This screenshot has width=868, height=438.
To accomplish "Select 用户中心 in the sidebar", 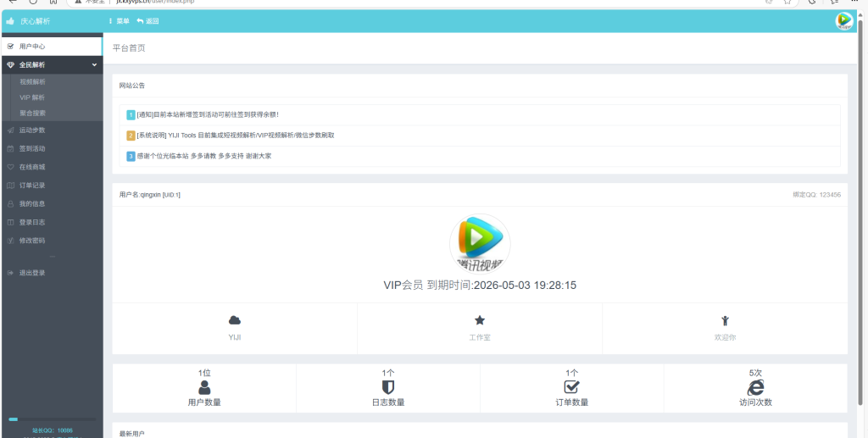I will click(52, 47).
